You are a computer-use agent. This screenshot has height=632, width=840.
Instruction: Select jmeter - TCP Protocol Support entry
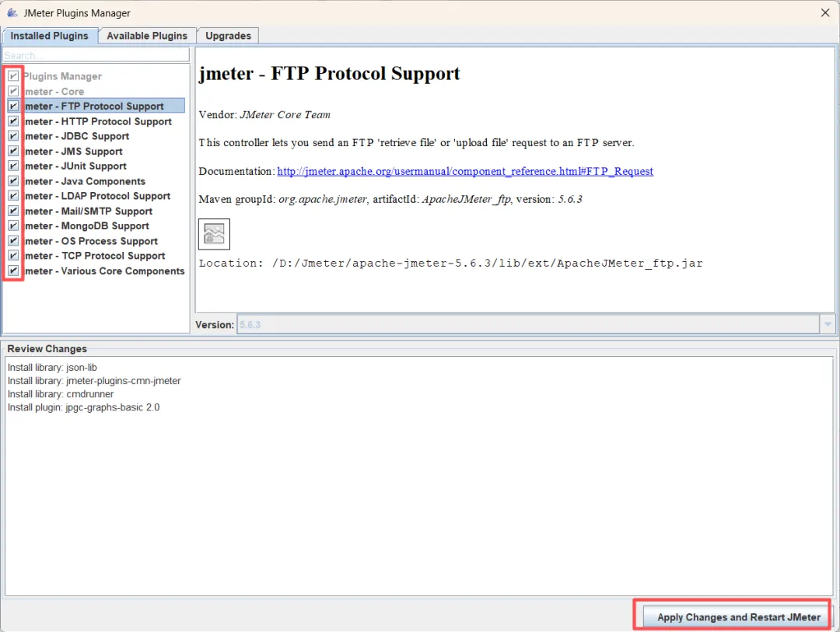95,257
